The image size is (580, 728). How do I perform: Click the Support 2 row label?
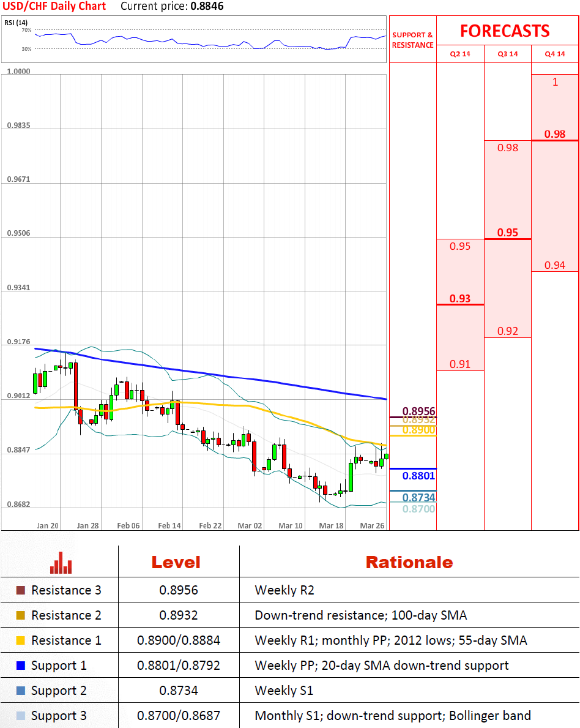click(x=59, y=691)
